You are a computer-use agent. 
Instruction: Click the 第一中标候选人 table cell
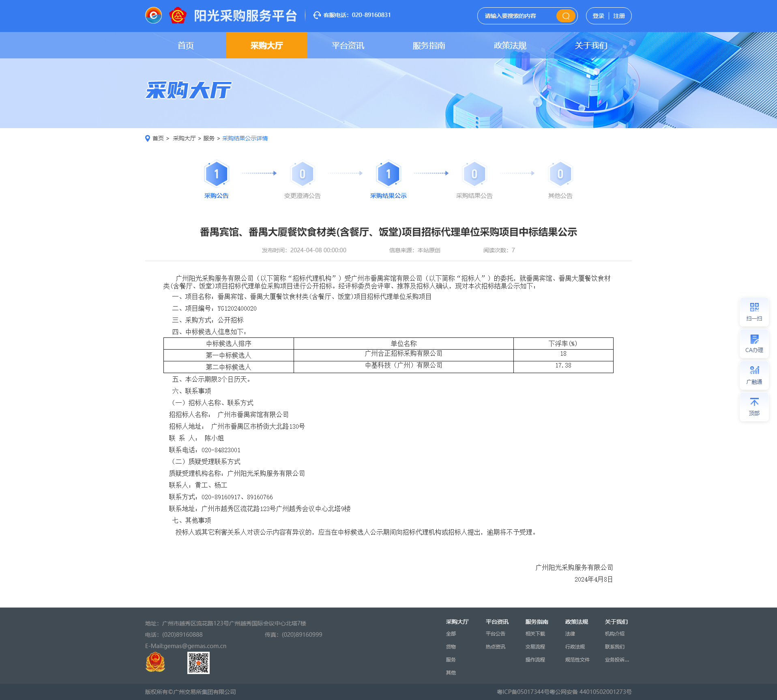[229, 355]
